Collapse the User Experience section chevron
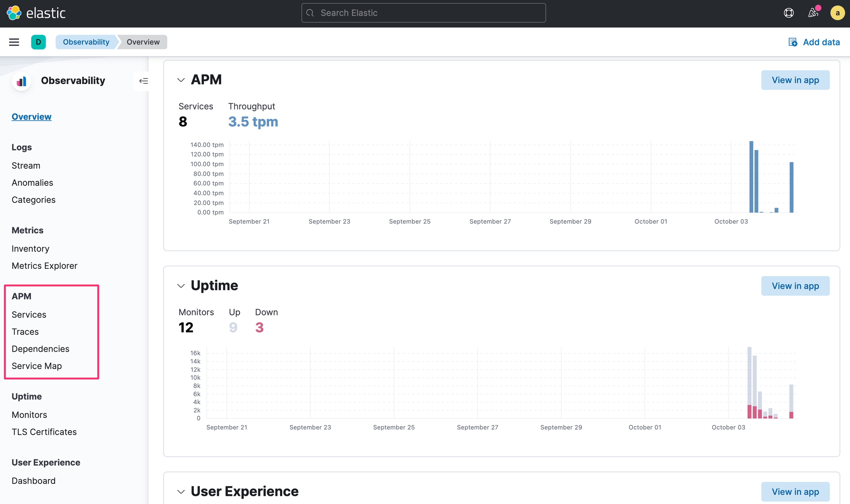850x504 pixels. point(181,491)
